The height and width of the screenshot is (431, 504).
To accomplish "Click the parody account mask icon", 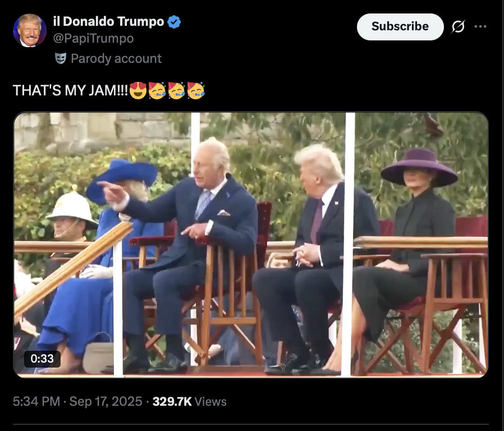I will tap(61, 58).
